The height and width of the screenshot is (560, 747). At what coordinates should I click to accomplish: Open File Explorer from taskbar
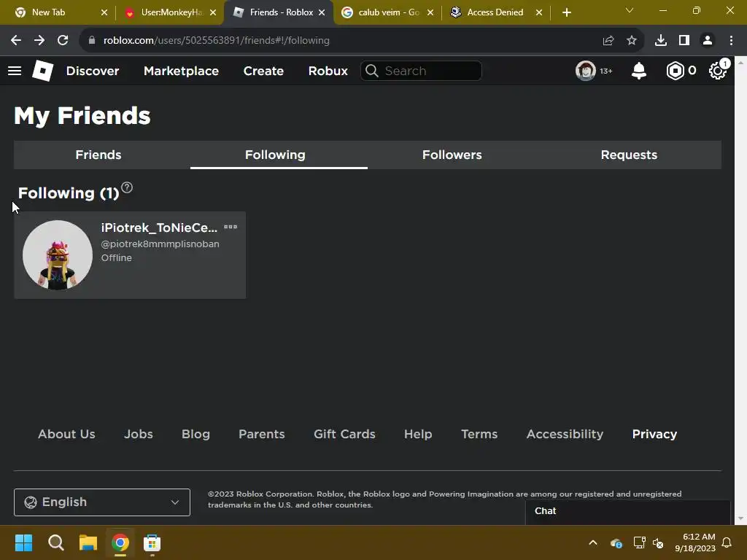click(88, 542)
